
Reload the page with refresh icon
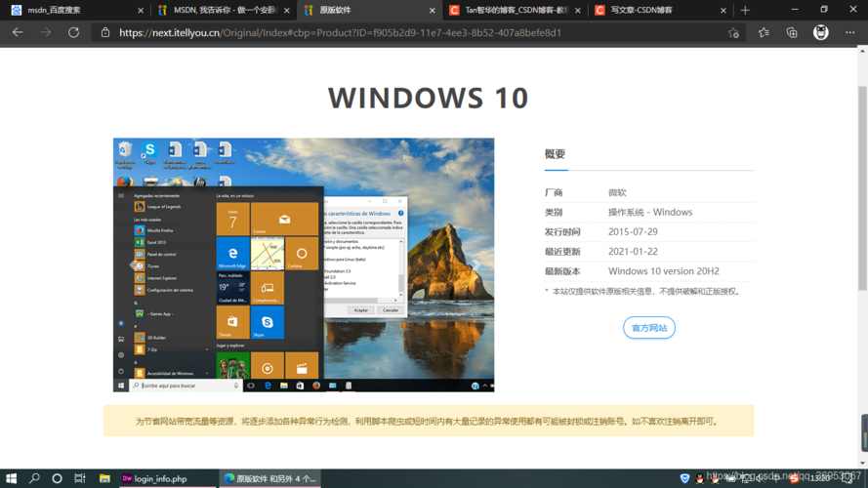tap(73, 32)
